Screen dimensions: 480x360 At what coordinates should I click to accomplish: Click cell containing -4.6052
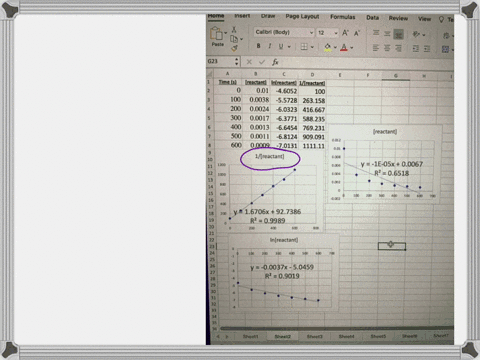[284, 91]
